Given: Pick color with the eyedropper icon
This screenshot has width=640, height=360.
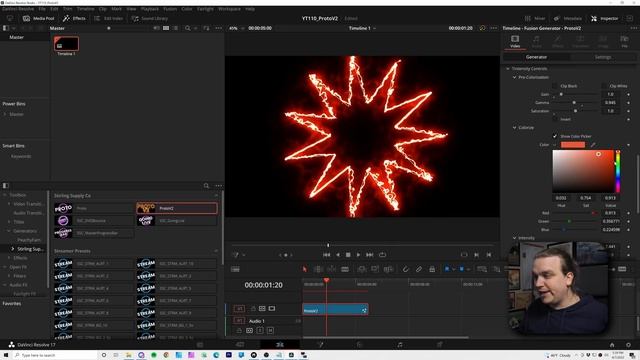Looking at the screenshot, I should pyautogui.click(x=593, y=144).
